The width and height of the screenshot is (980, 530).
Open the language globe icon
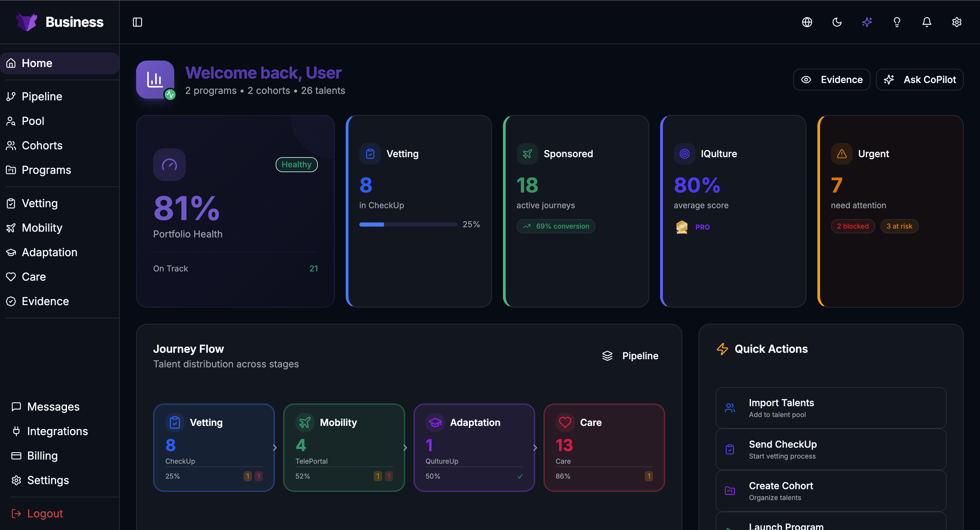point(807,22)
